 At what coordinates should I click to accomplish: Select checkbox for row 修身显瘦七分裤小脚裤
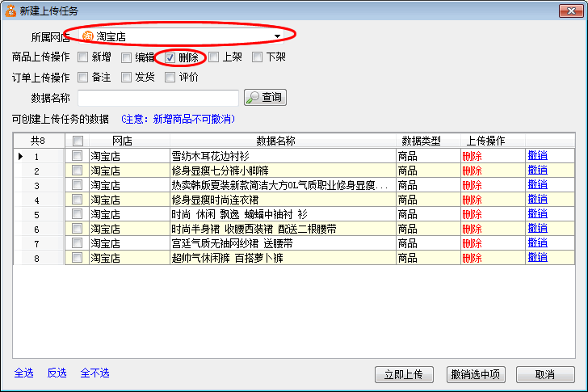click(x=77, y=171)
